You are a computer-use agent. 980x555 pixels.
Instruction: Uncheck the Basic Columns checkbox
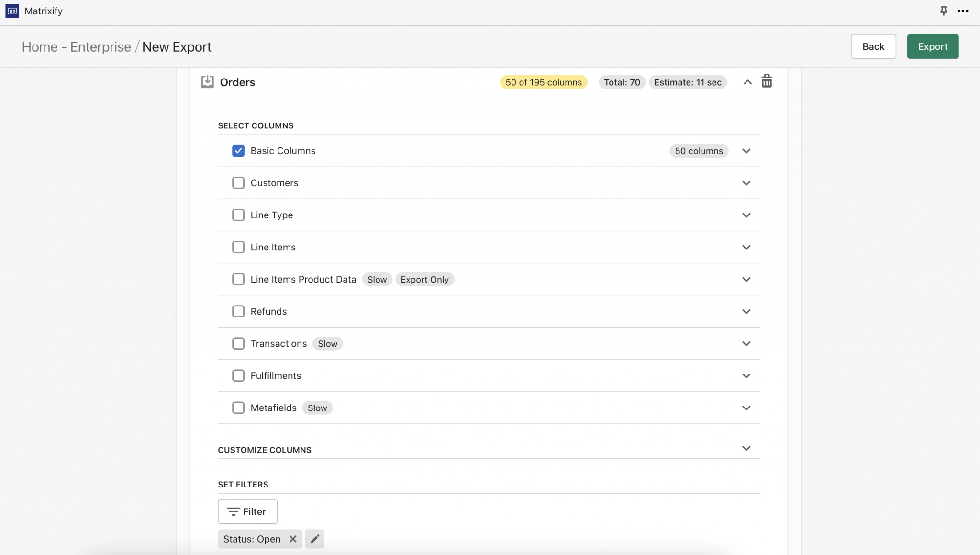[238, 150]
